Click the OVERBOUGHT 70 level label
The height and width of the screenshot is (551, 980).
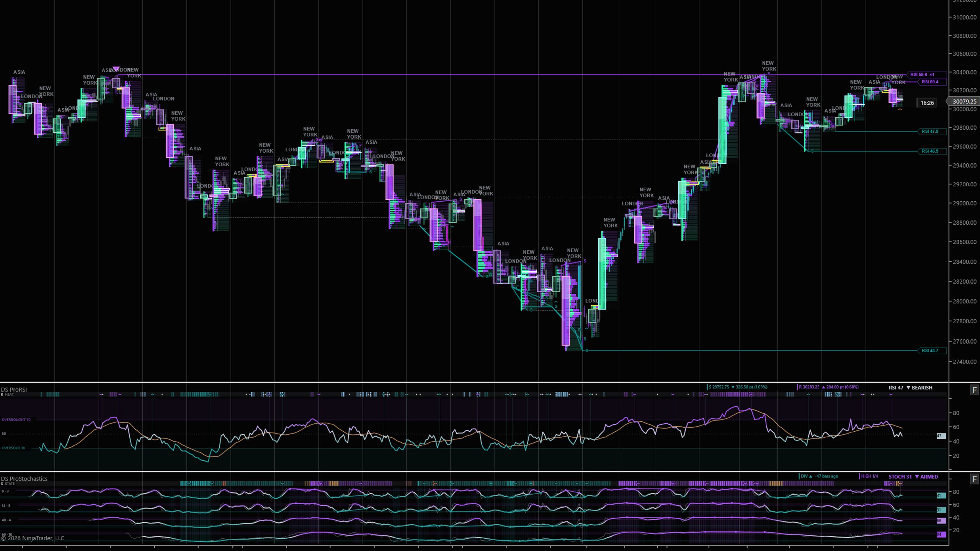(16, 420)
